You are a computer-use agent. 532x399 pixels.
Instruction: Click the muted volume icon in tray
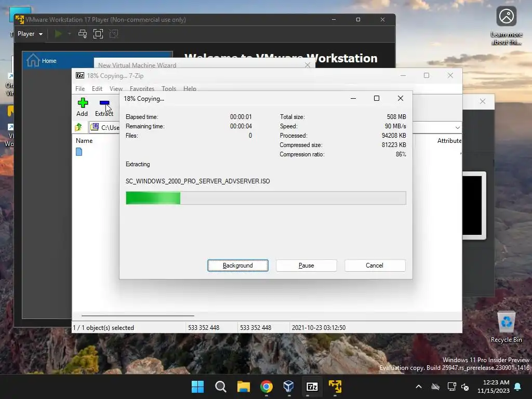465,387
